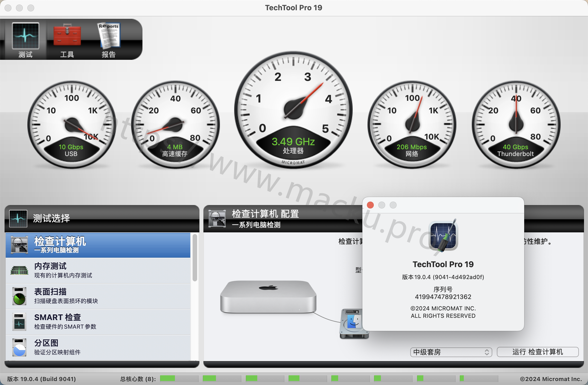
Task: Click the TechTool Pro app icon in About dialog
Action: pos(443,236)
